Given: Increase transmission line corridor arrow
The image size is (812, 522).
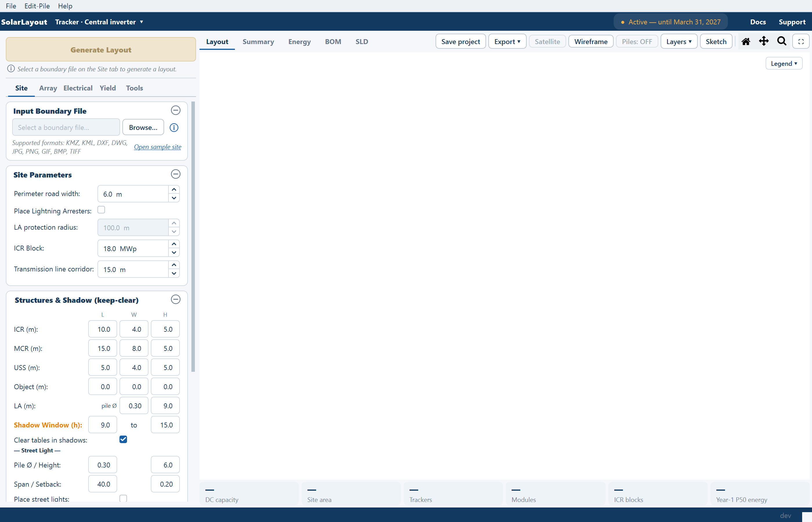Looking at the screenshot, I should pos(174,265).
